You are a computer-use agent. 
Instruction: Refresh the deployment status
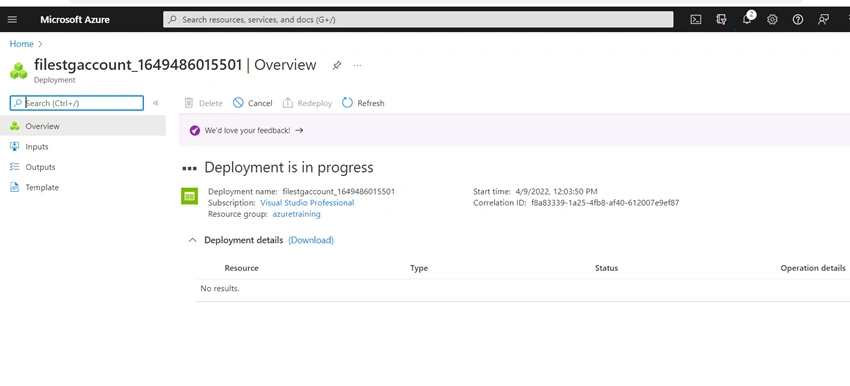pyautogui.click(x=363, y=103)
